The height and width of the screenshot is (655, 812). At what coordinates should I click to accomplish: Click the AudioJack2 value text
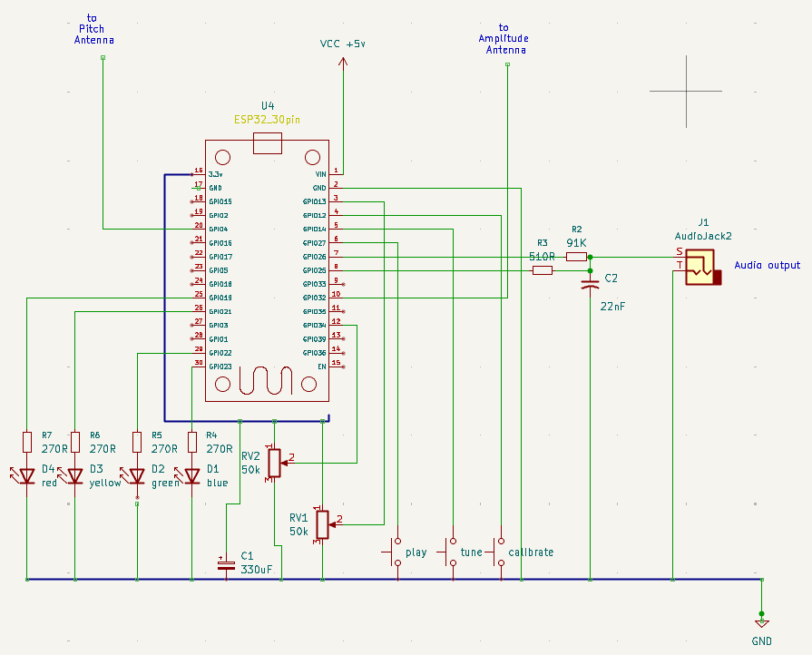pyautogui.click(x=703, y=236)
